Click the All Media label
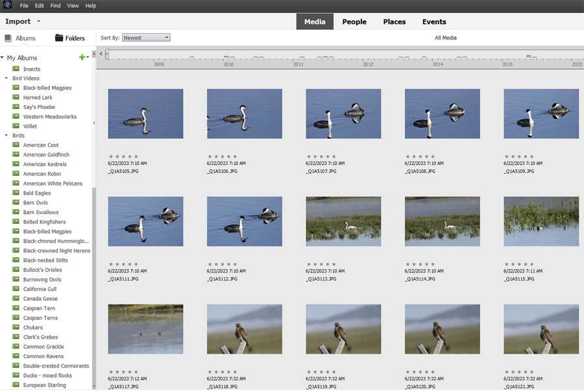 (445, 38)
